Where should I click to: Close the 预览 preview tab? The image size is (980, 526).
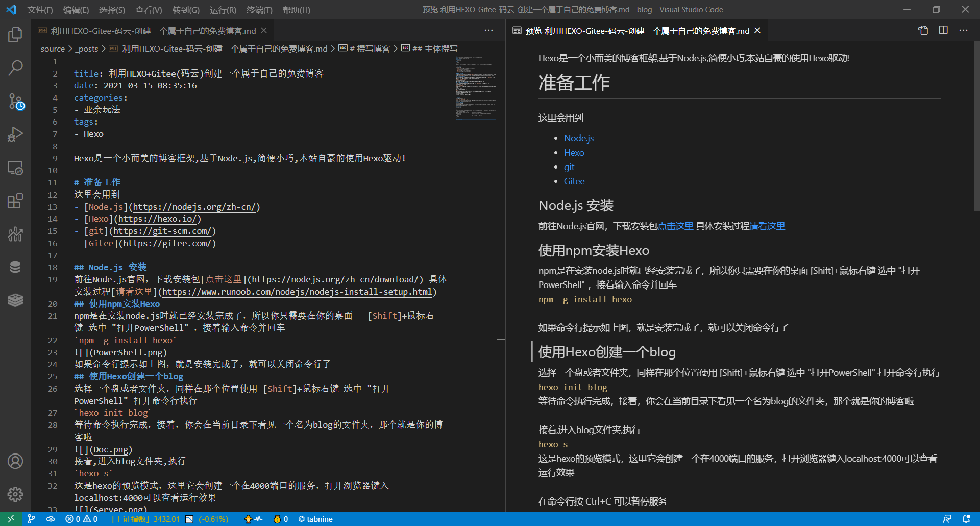(x=757, y=30)
